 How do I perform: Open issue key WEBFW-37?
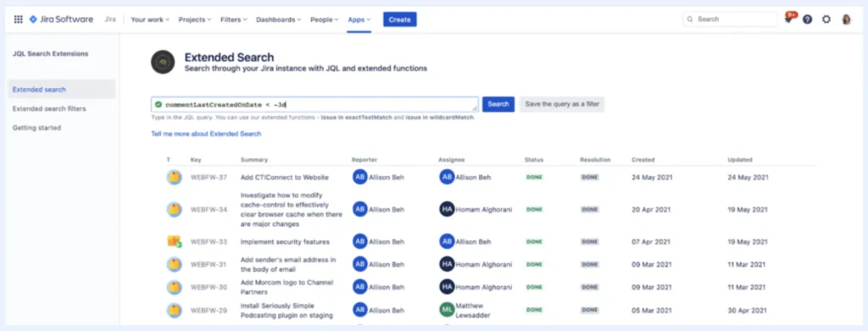point(209,178)
